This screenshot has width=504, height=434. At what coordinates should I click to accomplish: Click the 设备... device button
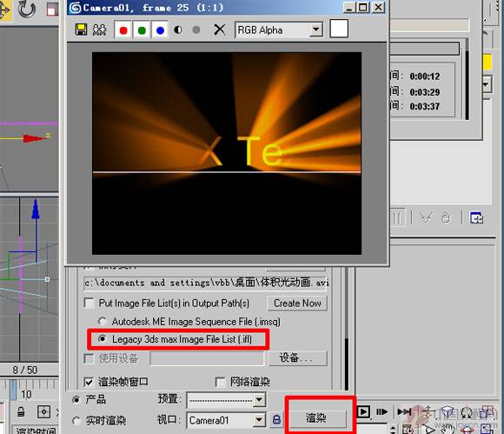point(298,357)
